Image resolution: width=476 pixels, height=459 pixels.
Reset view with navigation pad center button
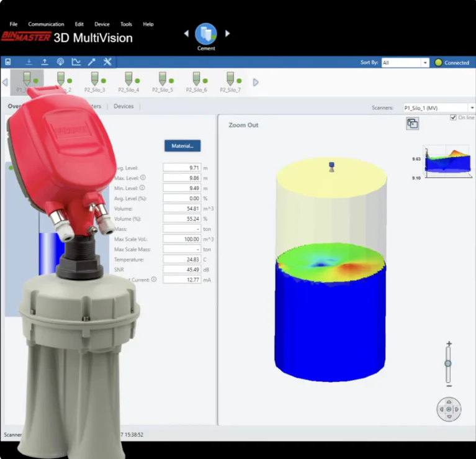coord(449,409)
